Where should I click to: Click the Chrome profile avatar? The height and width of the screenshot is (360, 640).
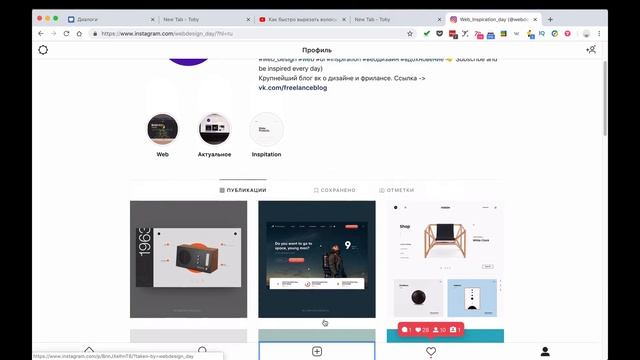(x=586, y=34)
